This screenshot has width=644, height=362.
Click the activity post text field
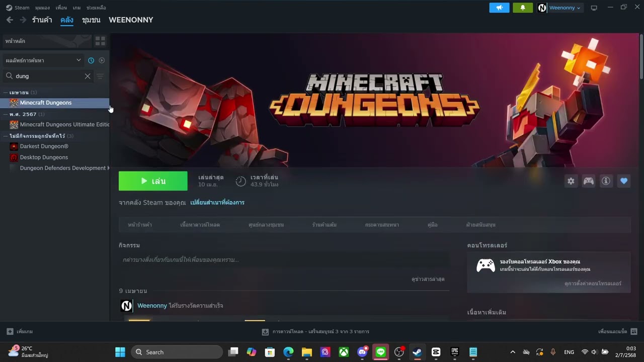pos(284,260)
